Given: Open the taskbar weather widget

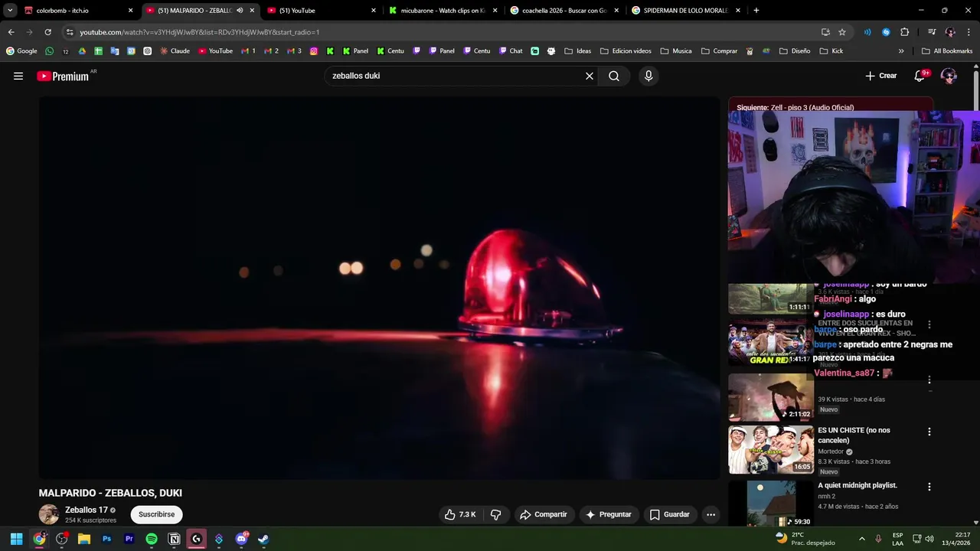Looking at the screenshot, I should click(805, 539).
